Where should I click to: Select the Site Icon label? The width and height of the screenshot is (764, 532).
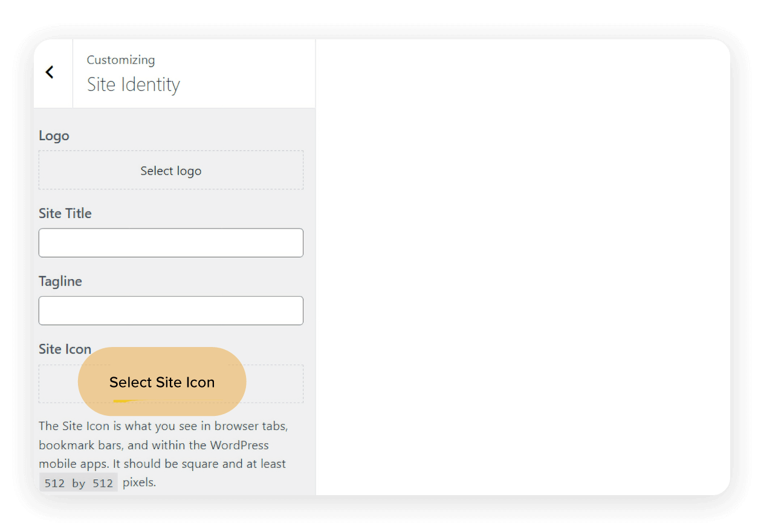(x=65, y=349)
